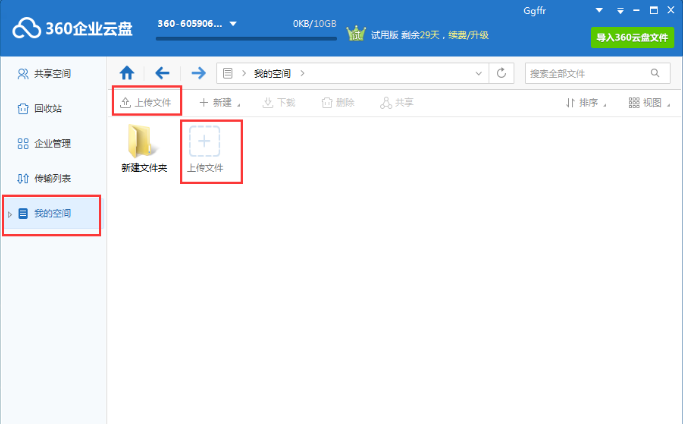The width and height of the screenshot is (683, 424).
Task: Minimize the cloud drive window
Action: (x=637, y=10)
